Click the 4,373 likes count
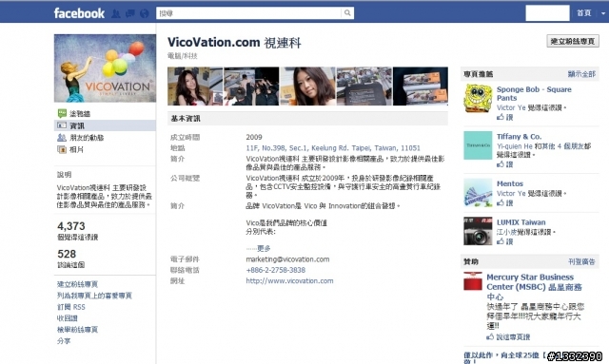 [x=71, y=226]
